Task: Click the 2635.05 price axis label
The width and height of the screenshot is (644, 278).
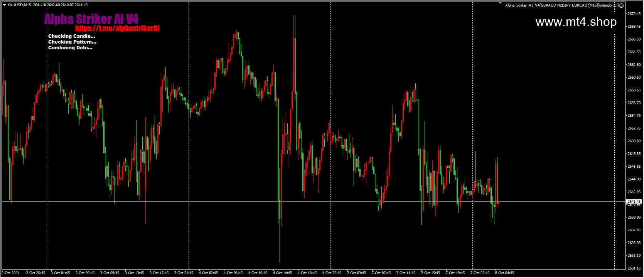Action: click(634, 243)
